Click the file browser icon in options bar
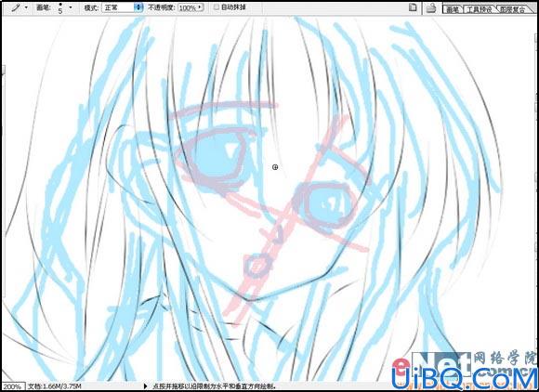The image size is (539, 392). (431, 8)
